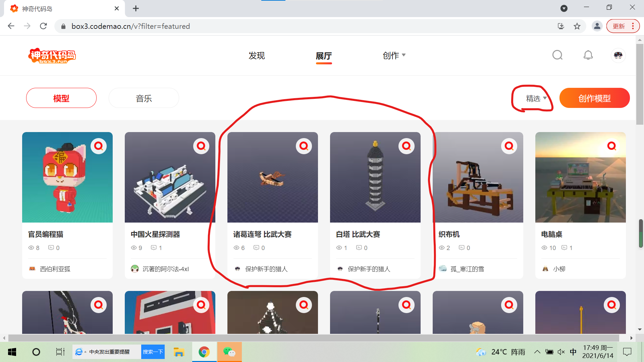Open the notifications bell
This screenshot has height=362, width=644.
coord(588,55)
